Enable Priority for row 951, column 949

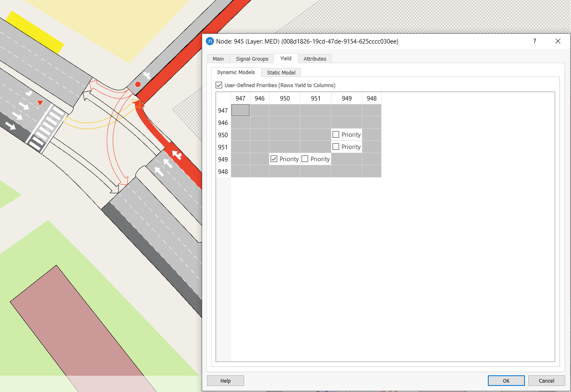[x=336, y=147]
